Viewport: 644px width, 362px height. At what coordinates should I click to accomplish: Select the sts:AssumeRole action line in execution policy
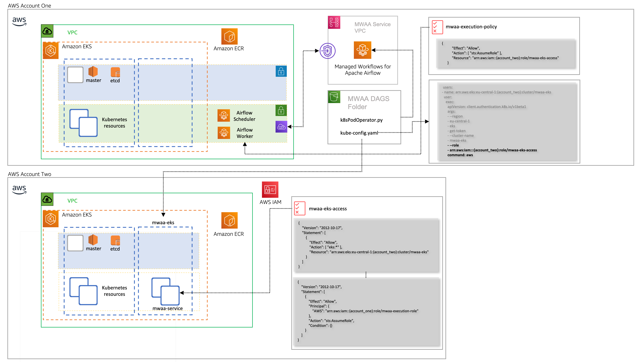coord(477,53)
